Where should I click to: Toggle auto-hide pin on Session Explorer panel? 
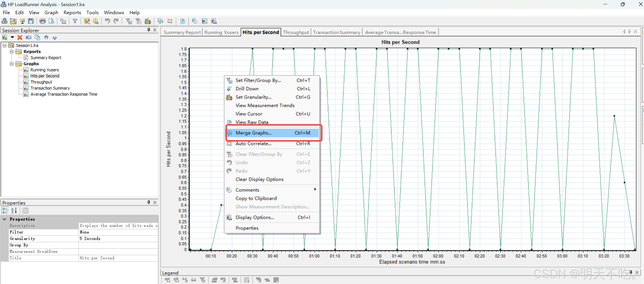point(149,30)
